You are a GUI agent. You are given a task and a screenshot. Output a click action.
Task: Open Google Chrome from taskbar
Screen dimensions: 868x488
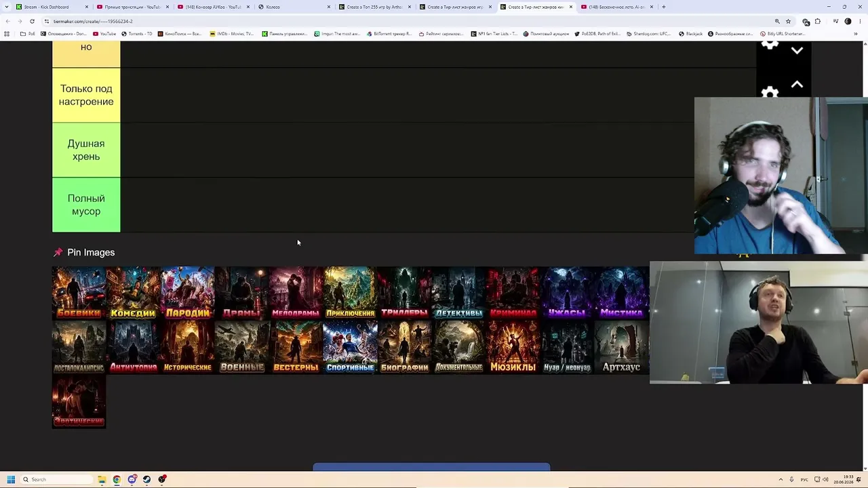[117, 479]
